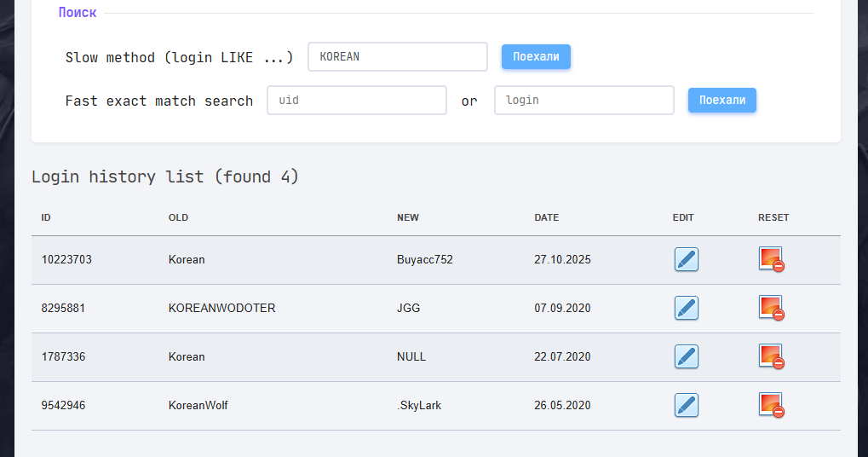Click edit pencil icon for KOREANWODOTER row
The image size is (868, 457).
click(686, 308)
